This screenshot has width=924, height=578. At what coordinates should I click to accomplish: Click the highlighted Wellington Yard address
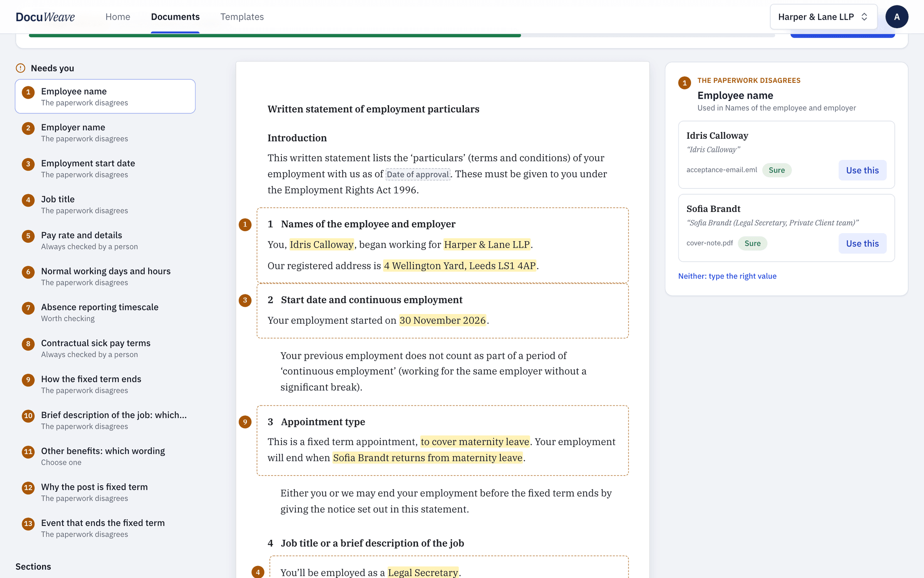tap(460, 266)
